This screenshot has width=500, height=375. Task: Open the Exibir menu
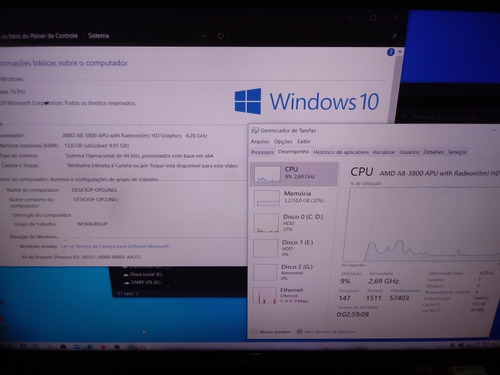tap(304, 141)
